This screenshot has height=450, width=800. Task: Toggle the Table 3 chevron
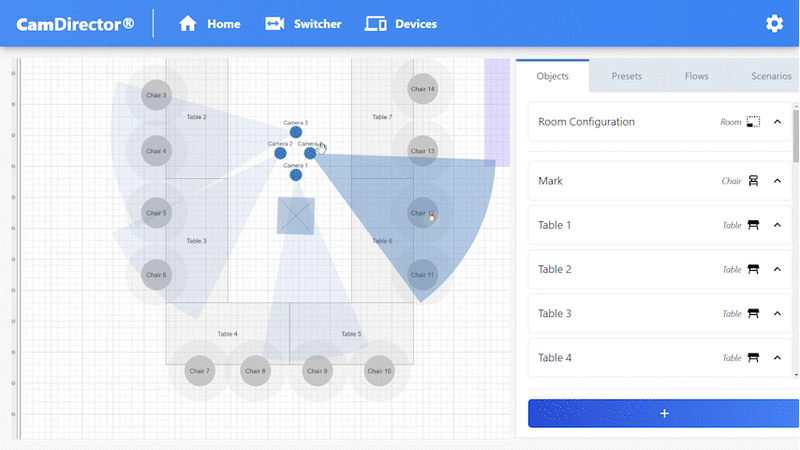(x=777, y=313)
